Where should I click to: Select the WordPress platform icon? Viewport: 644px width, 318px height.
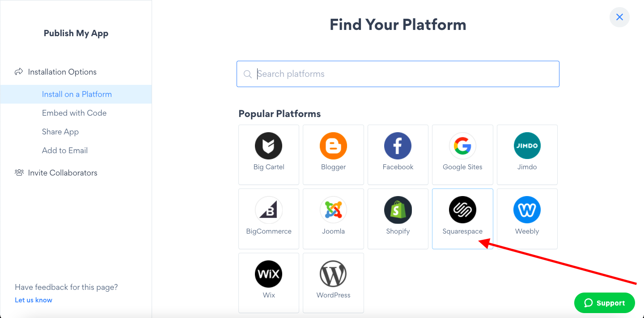pos(333,274)
